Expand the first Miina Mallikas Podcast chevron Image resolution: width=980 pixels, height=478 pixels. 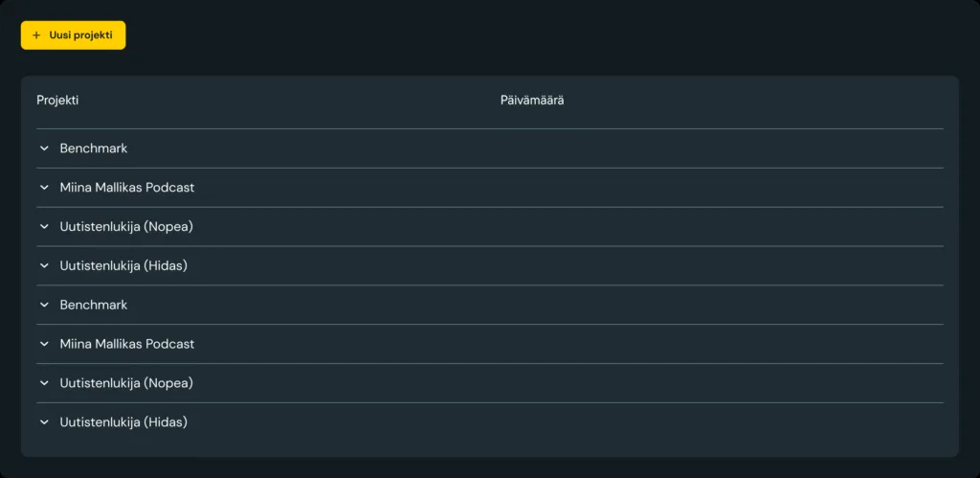click(44, 188)
